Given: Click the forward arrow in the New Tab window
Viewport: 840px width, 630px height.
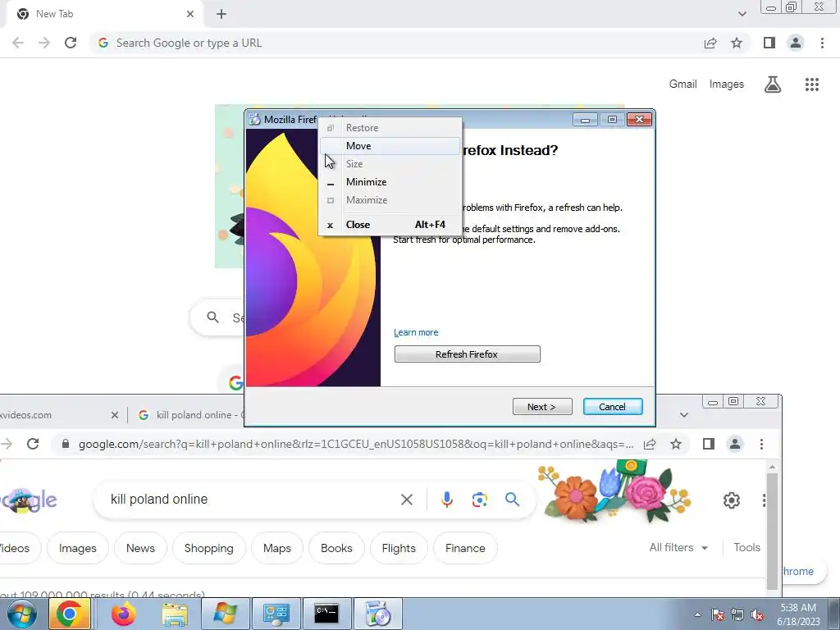Looking at the screenshot, I should click(44, 43).
